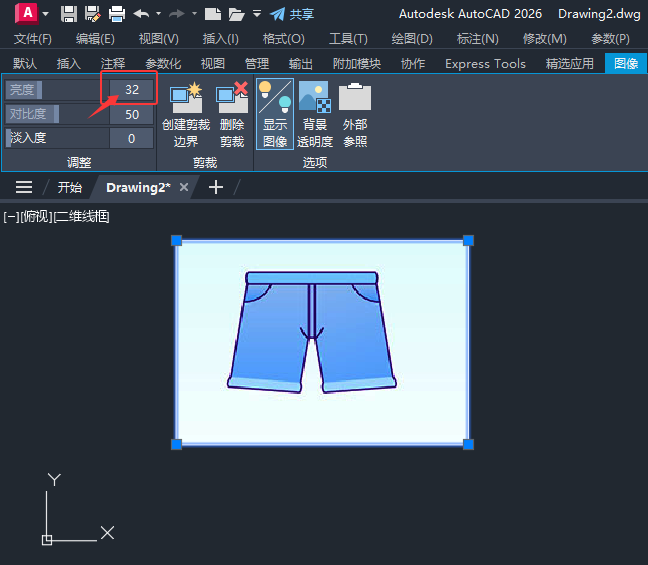Switch to the 插入 ribbon tab
Screen dimensions: 648x565
coord(69,64)
